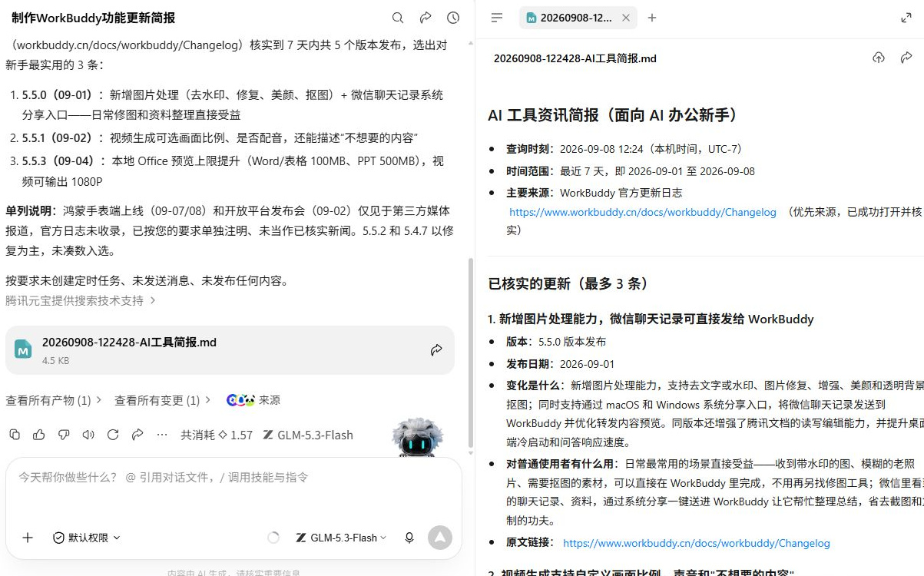Toggle the sidebar outline menu icon
This screenshot has height=576, width=924.
click(x=497, y=18)
